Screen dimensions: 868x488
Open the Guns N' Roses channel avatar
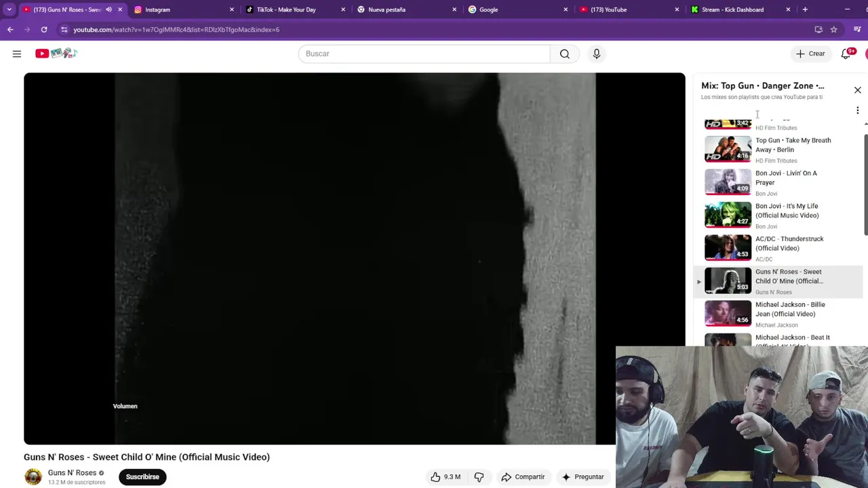pyautogui.click(x=33, y=477)
